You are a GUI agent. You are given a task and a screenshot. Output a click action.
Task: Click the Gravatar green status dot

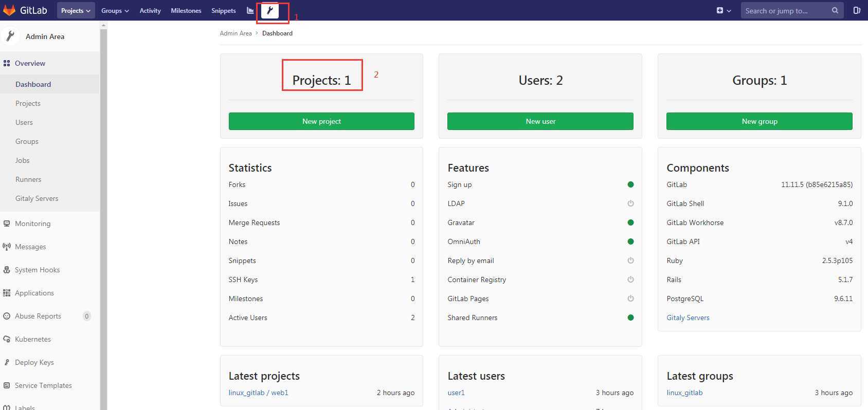click(630, 222)
